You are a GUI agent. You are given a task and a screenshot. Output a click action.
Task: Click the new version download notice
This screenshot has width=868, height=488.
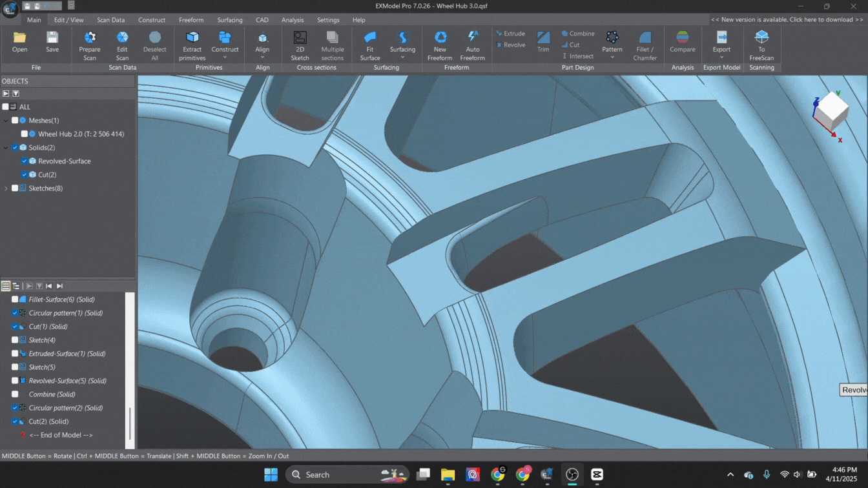(x=787, y=20)
